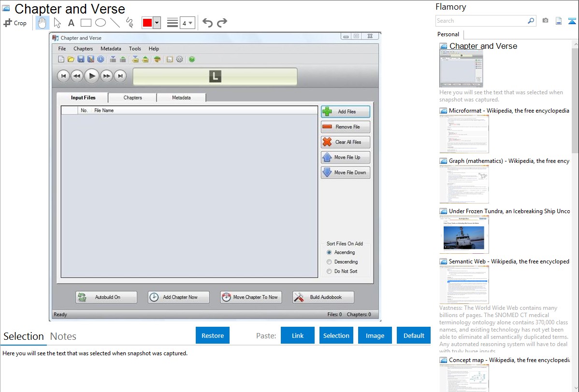Skip to the previous track

(x=63, y=76)
